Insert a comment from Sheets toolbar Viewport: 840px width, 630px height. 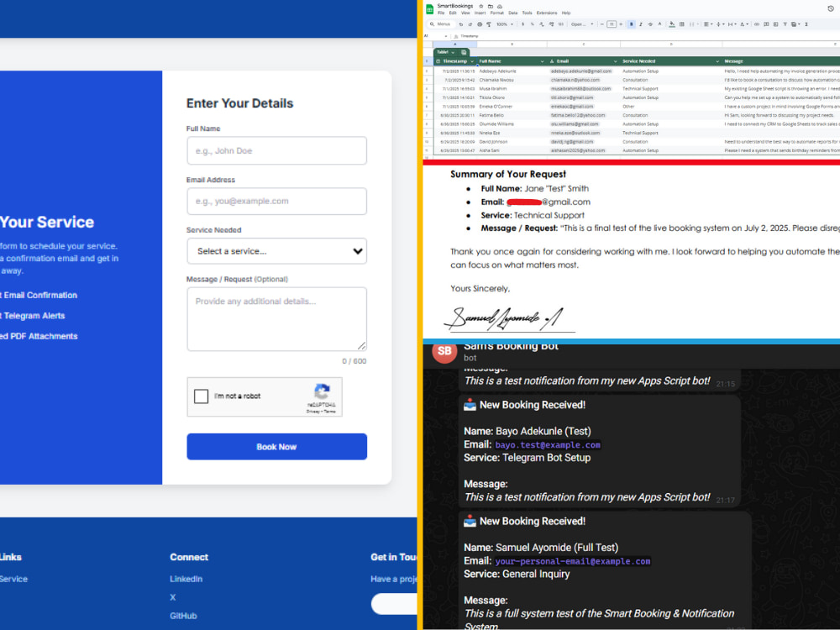(766, 24)
